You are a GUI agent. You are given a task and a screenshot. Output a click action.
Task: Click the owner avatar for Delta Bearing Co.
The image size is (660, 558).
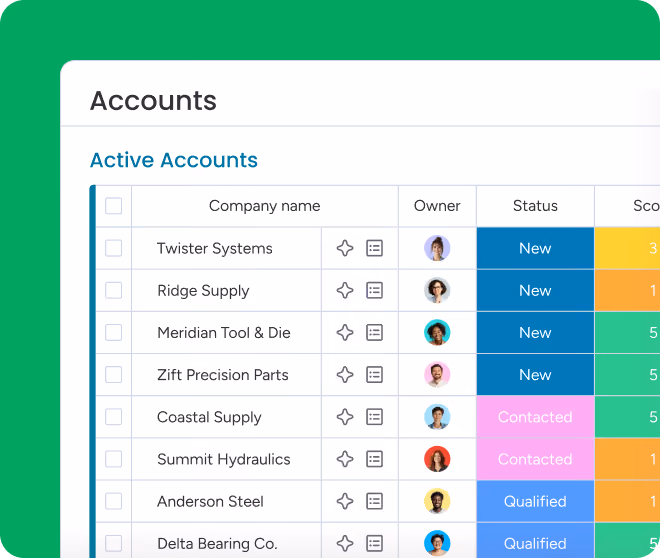(x=437, y=543)
